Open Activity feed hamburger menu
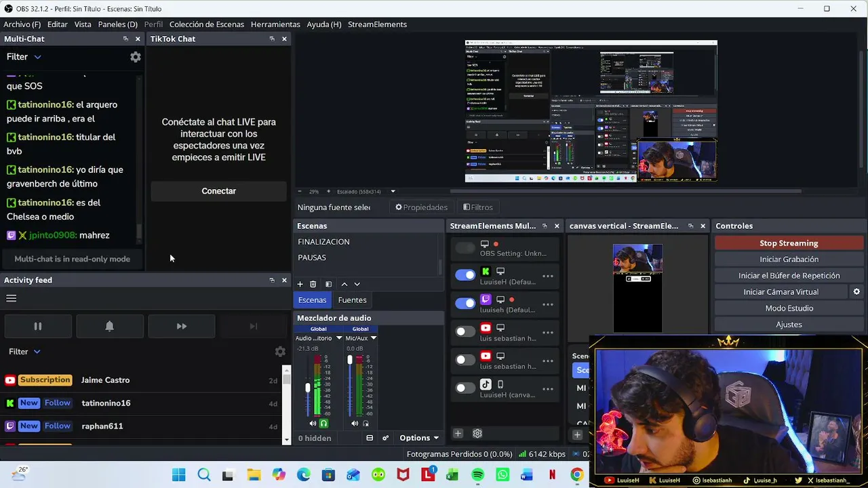The height and width of the screenshot is (488, 868). [11, 298]
